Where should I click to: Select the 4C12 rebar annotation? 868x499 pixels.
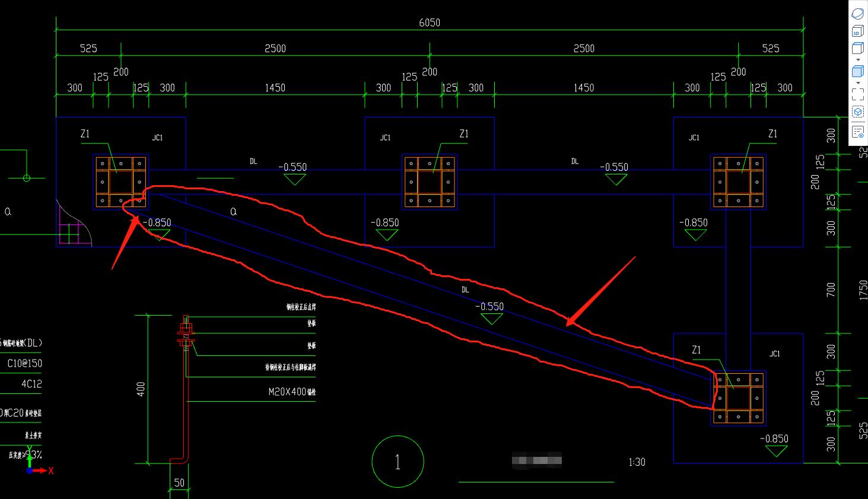click(x=31, y=384)
